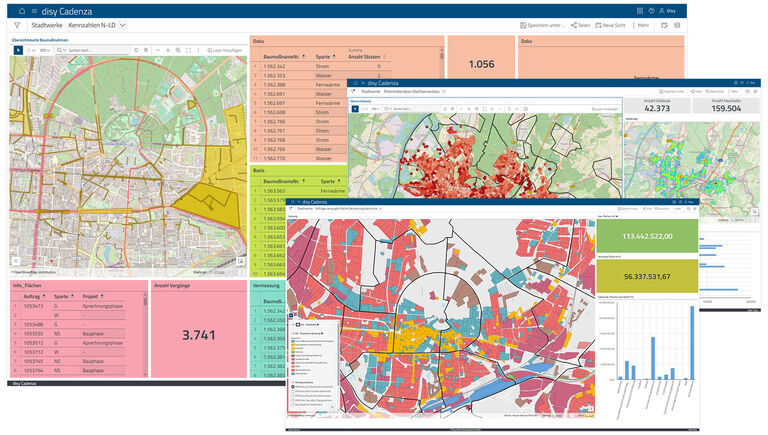Click the tallest bar in front window chart
Screen dimensions: 768x435
click(692, 343)
